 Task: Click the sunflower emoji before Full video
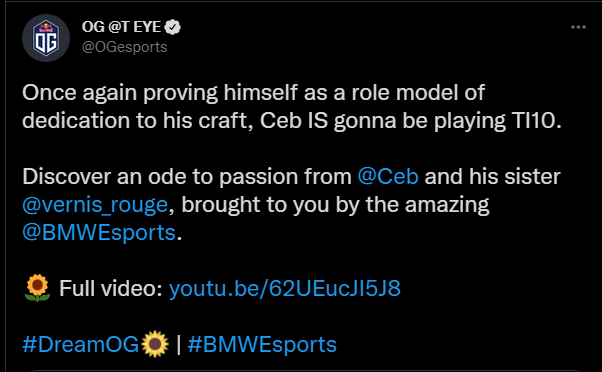pos(37,288)
